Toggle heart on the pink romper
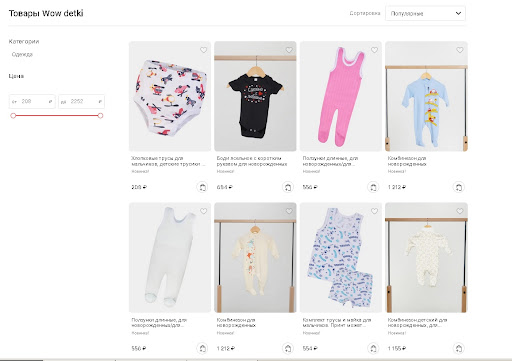This screenshot has width=512, height=361. [x=374, y=50]
